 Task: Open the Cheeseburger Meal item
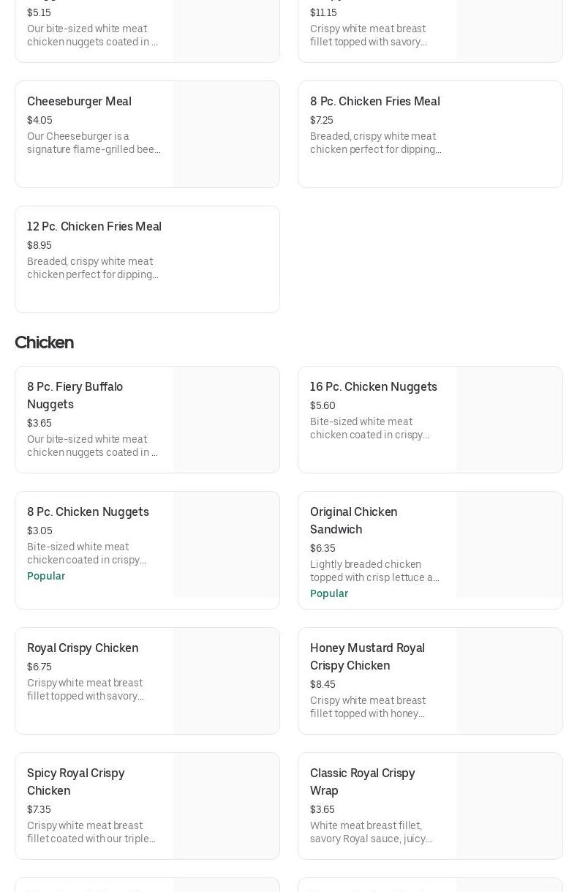[x=79, y=102]
